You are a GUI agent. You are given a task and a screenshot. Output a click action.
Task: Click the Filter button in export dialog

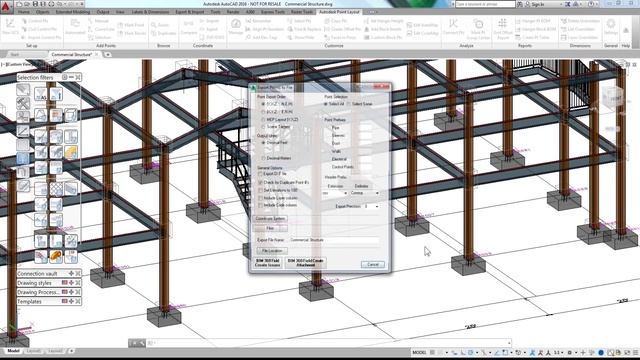coord(270,229)
